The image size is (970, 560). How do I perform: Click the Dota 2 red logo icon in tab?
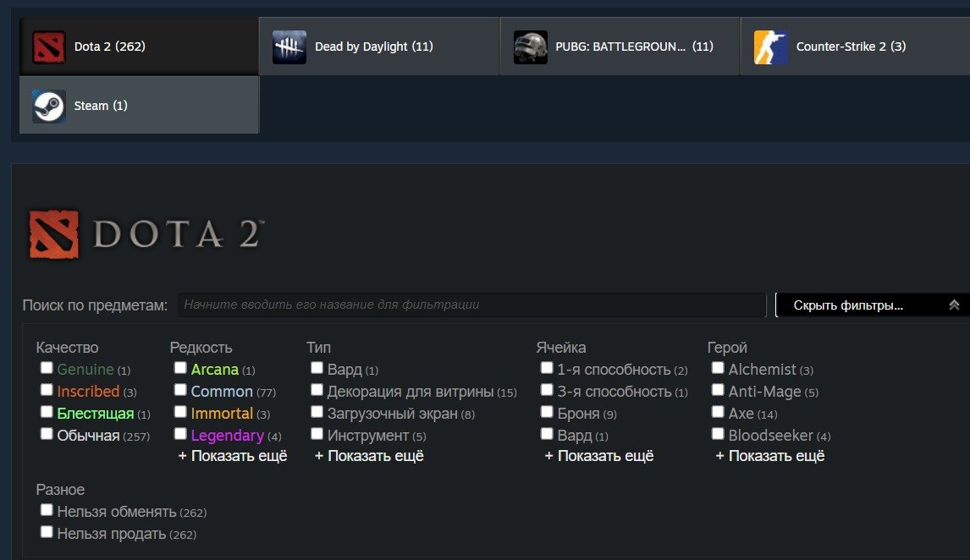click(49, 47)
